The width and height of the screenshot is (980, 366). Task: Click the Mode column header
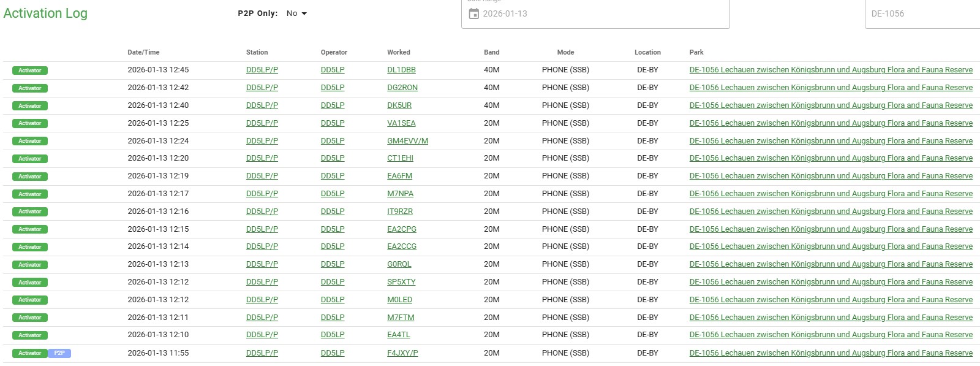tap(565, 53)
